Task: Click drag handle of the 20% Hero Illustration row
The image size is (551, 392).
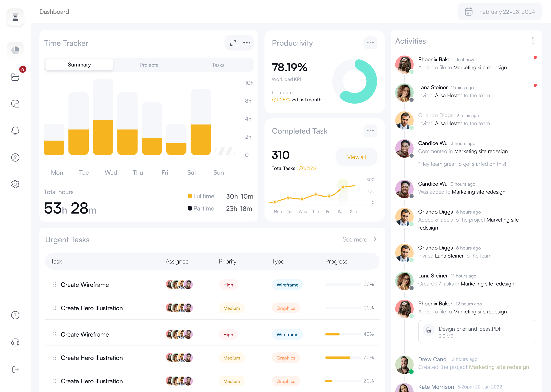Action: (x=54, y=381)
